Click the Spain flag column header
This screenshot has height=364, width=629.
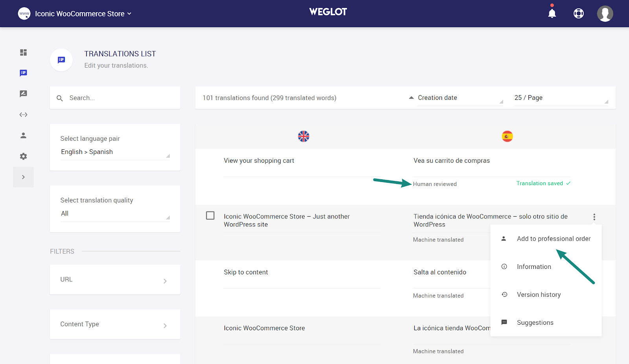coord(507,136)
